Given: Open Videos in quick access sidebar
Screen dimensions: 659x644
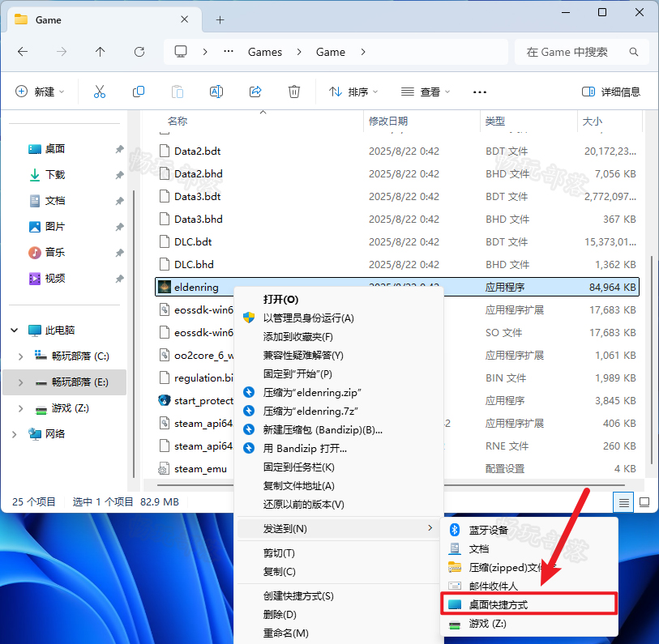Looking at the screenshot, I should click(54, 279).
